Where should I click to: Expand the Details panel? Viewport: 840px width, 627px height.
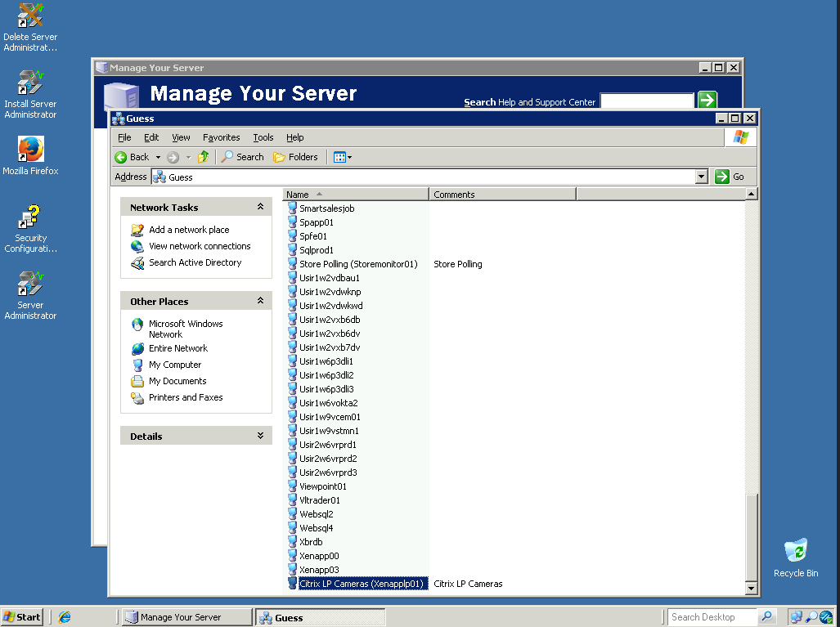click(x=260, y=436)
